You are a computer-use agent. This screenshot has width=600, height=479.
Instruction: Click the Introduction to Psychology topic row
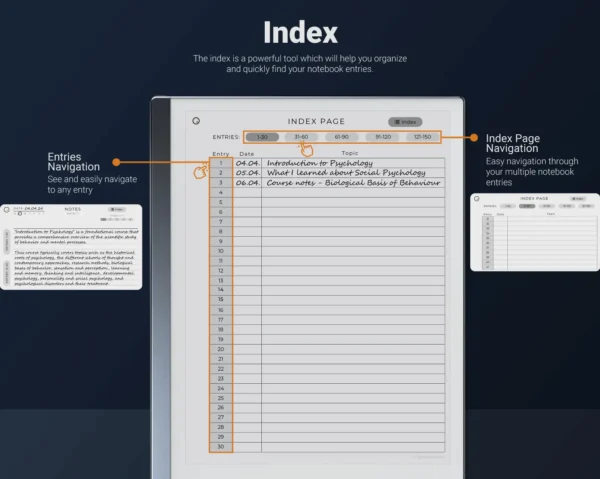tap(320, 162)
